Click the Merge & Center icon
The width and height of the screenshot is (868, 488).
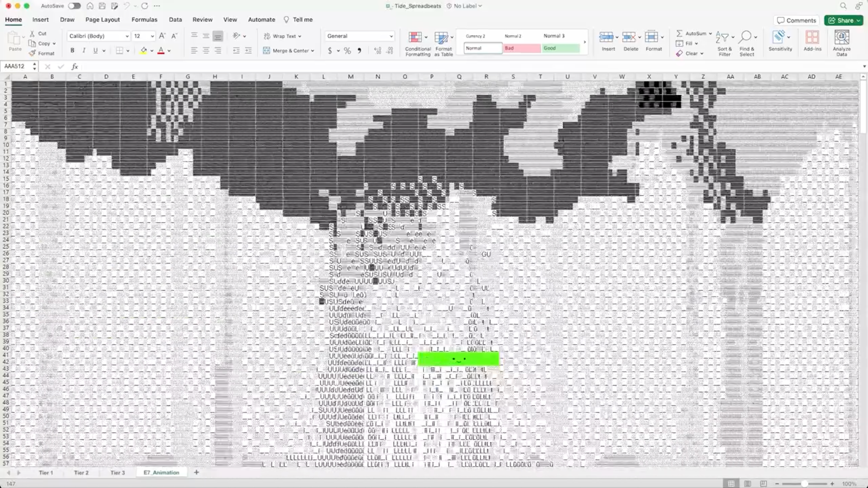(267, 51)
